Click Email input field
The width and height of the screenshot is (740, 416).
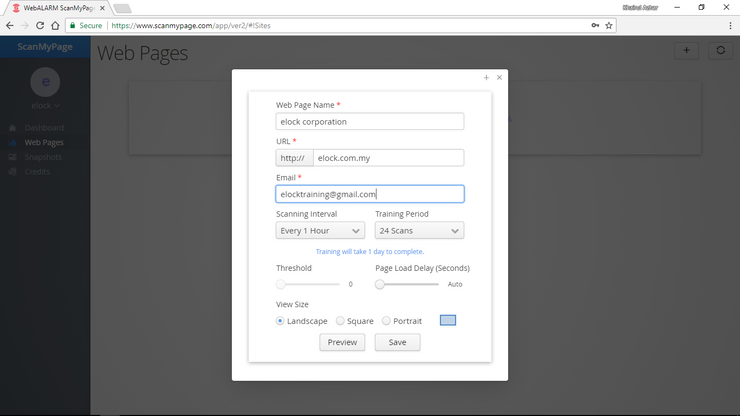tap(370, 194)
